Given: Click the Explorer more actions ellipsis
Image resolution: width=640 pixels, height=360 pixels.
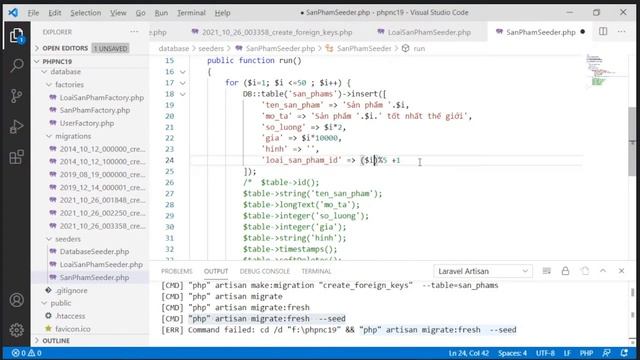Looking at the screenshot, I should click(134, 31).
